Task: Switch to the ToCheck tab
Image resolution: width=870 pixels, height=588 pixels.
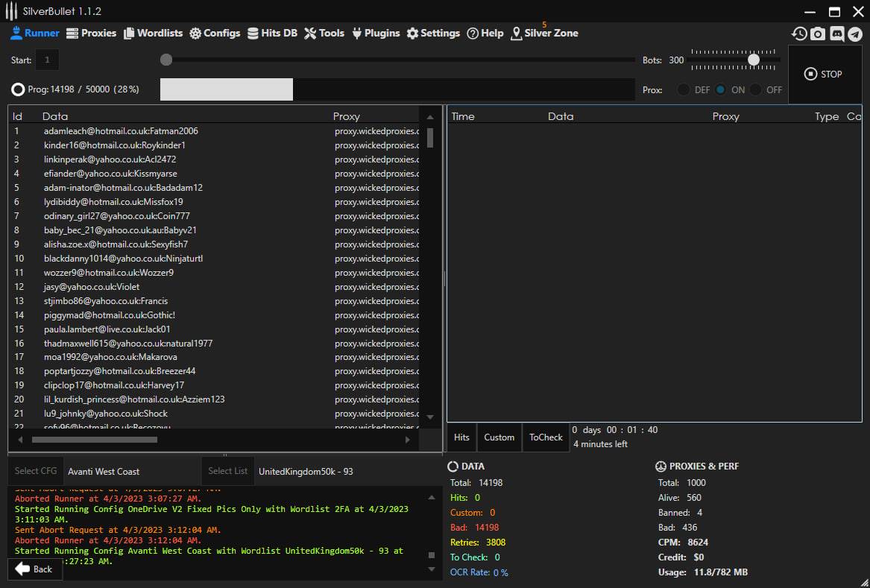Action: [546, 437]
